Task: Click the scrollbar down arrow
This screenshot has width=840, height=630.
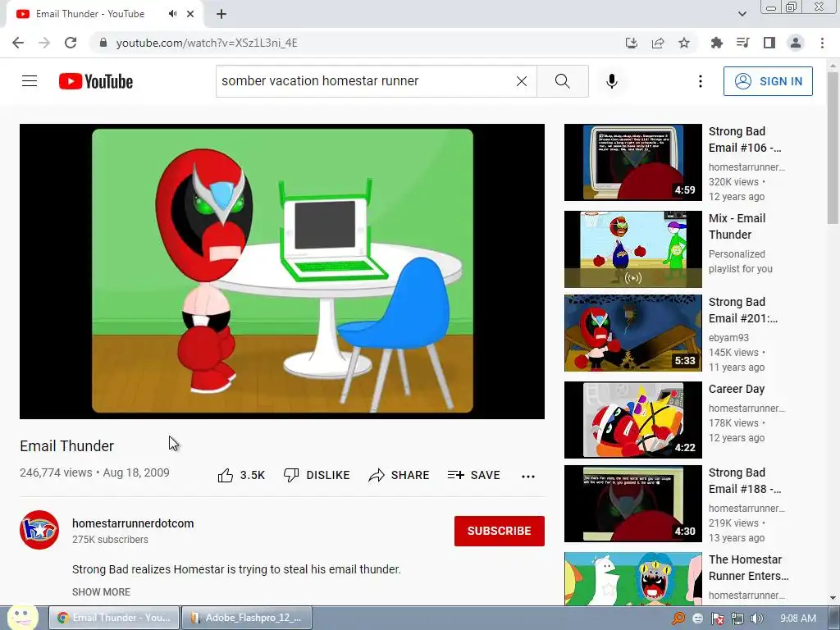Action: pyautogui.click(x=833, y=598)
